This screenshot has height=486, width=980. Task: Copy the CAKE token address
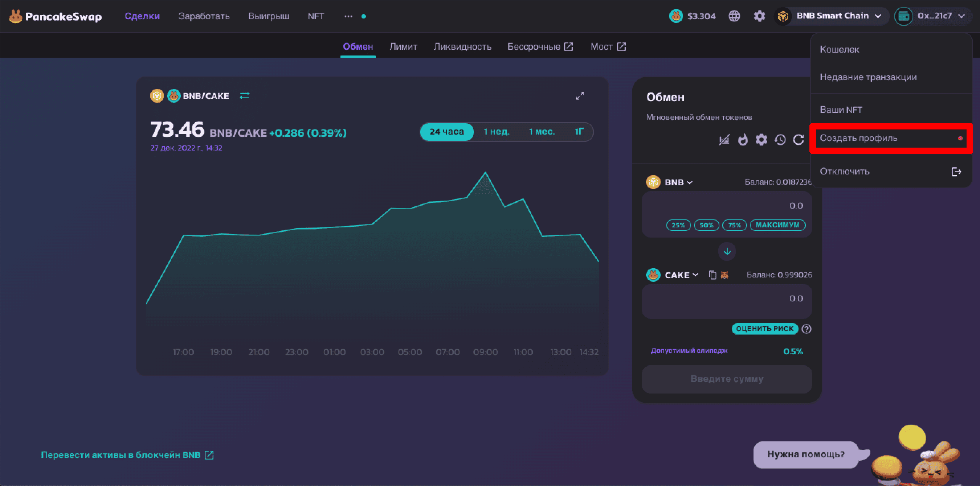point(712,275)
